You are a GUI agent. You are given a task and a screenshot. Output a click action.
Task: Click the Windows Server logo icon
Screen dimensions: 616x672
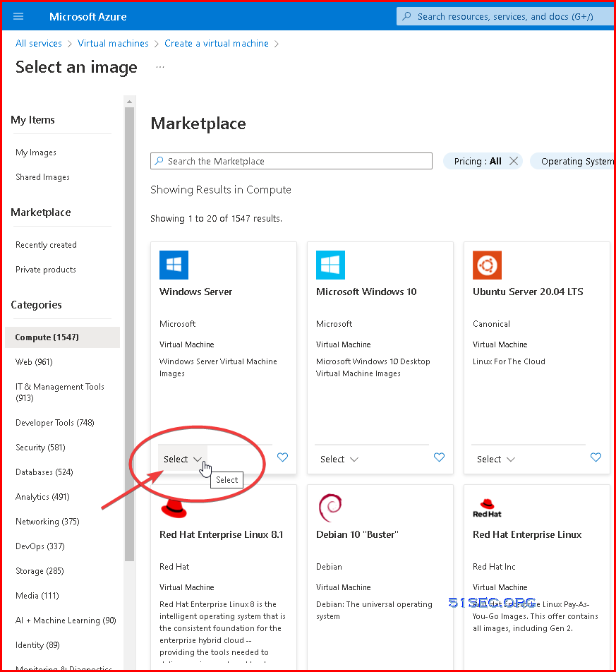coord(174,265)
